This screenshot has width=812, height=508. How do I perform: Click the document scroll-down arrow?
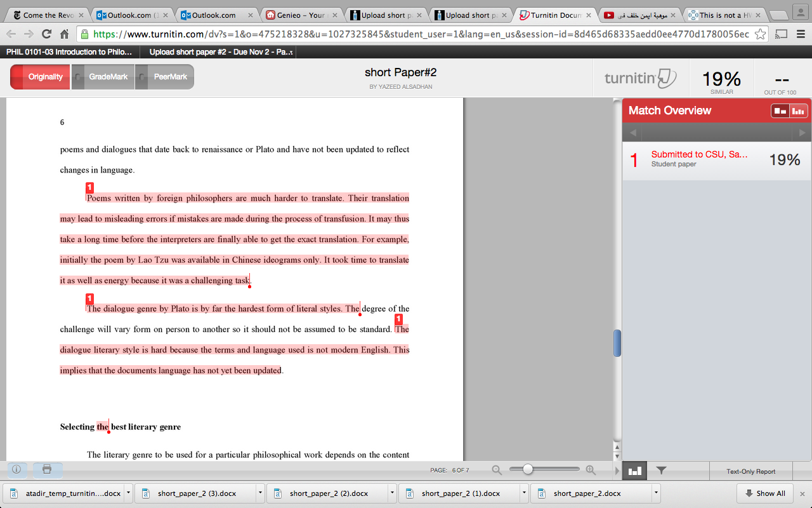coord(617,457)
